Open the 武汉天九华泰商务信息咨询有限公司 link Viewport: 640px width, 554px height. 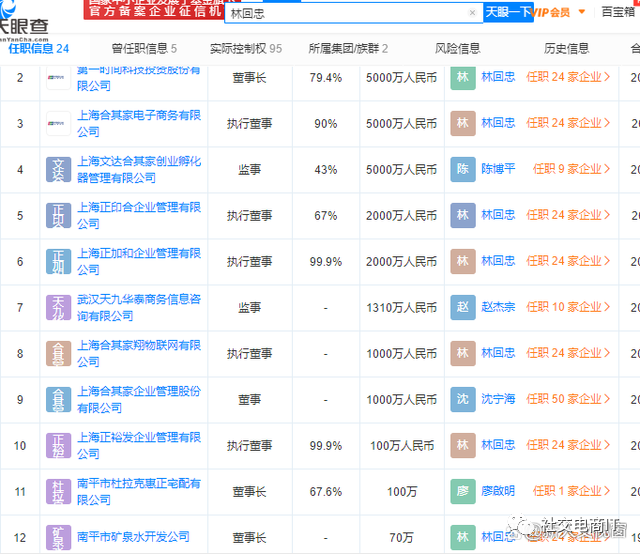[x=139, y=307]
